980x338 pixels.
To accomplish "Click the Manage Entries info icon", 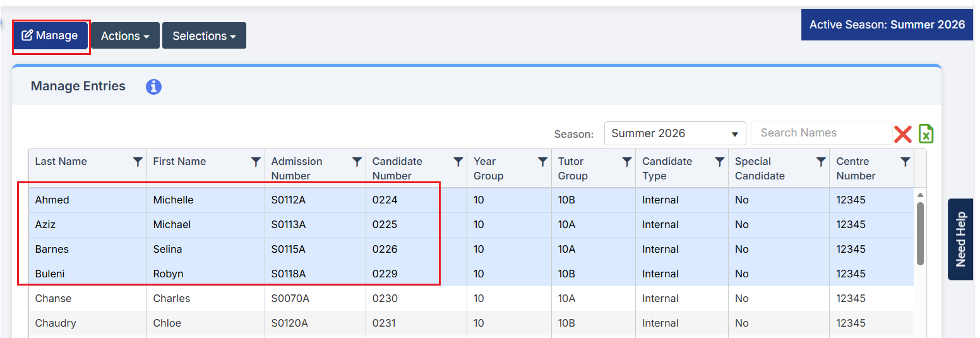I will (x=153, y=87).
